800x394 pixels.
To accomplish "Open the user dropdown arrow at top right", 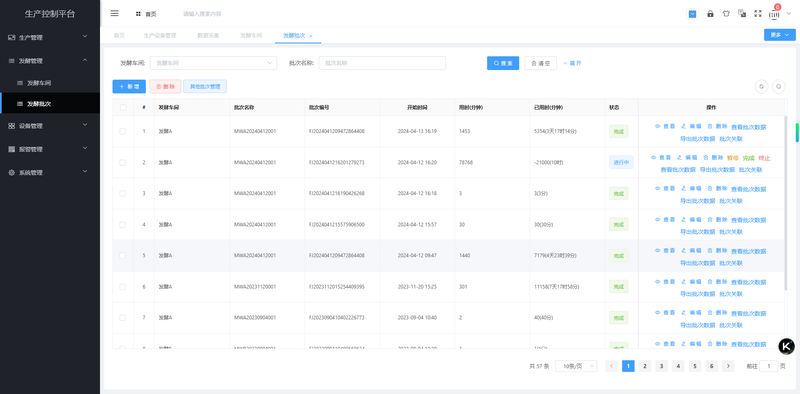I will coord(789,14).
